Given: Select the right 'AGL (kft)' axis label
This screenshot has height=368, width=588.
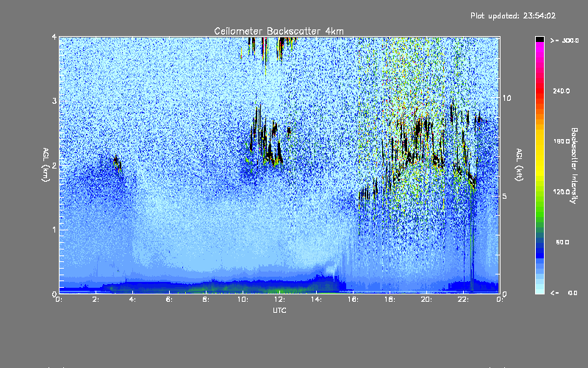Looking at the screenshot, I should click(x=519, y=165).
